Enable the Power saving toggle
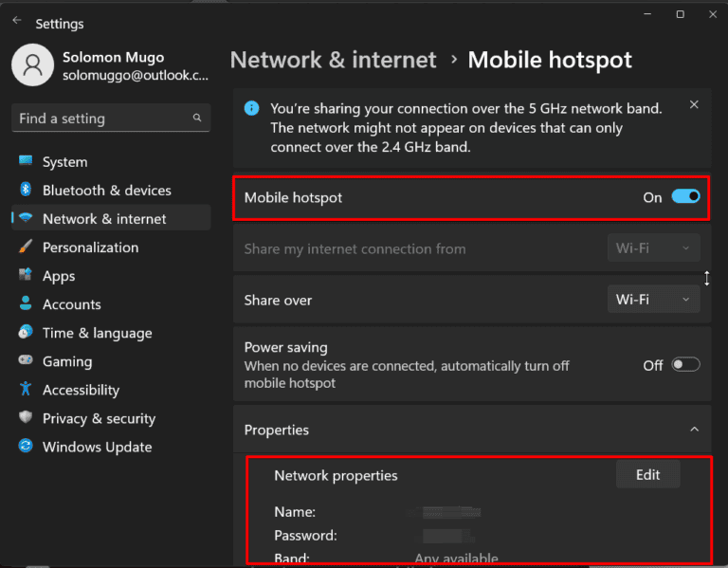 point(685,365)
